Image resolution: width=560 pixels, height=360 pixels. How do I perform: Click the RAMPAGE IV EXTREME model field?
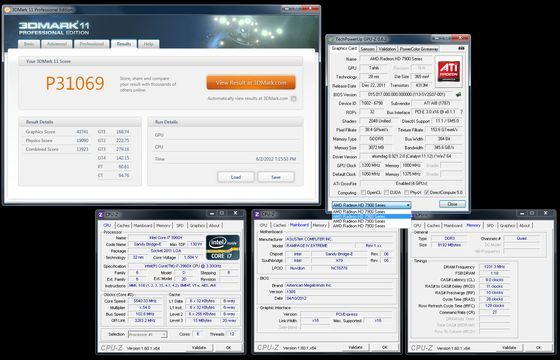(x=320, y=246)
